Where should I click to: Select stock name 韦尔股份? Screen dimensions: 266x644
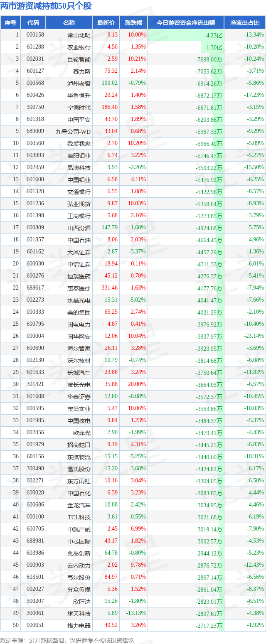tap(79, 577)
